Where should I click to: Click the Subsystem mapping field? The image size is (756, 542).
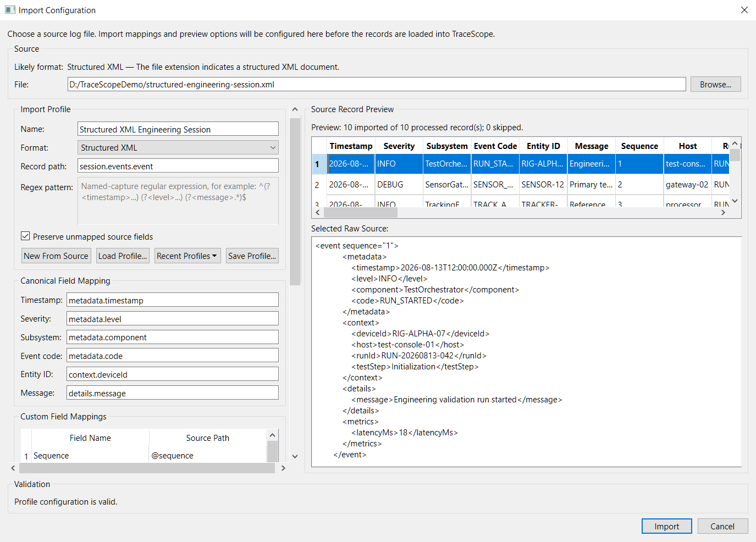[173, 337]
